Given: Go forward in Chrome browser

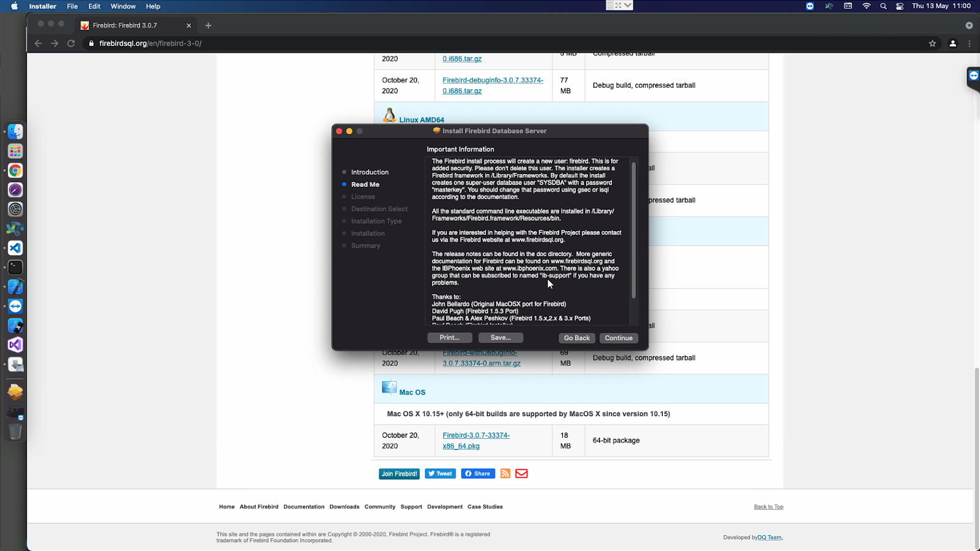Looking at the screenshot, I should 55,44.
